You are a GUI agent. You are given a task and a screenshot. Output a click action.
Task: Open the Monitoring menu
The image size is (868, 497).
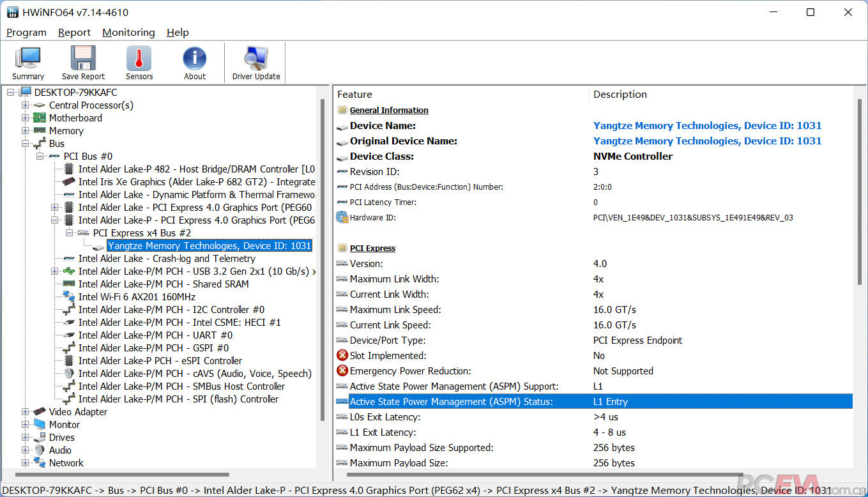[x=128, y=33]
